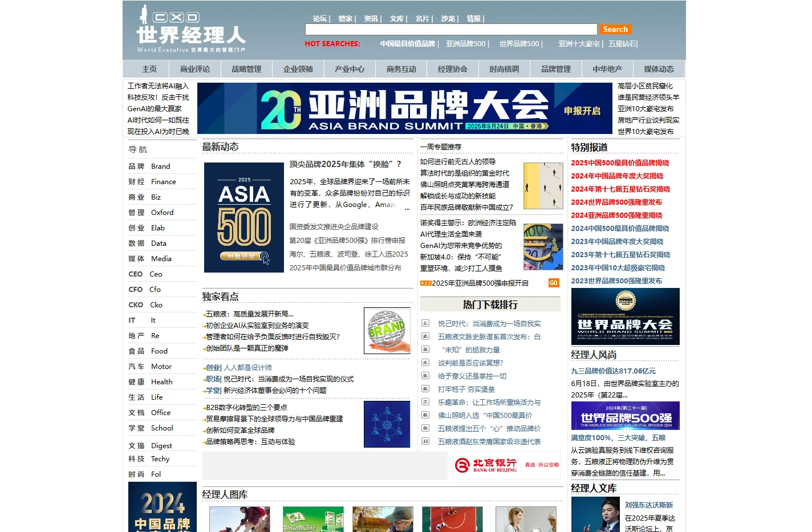Image resolution: width=812 pixels, height=532 pixels.
Task: Click rank 4 icon beside 谈判前是否应该笑想?
Action: tap(425, 362)
